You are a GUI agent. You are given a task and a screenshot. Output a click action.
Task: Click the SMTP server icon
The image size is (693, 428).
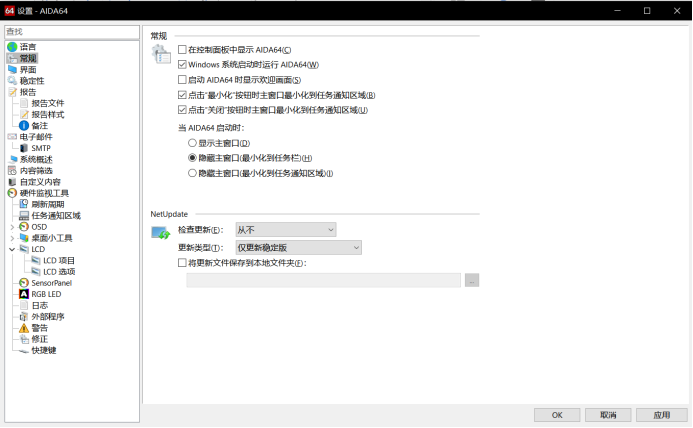(x=24, y=148)
